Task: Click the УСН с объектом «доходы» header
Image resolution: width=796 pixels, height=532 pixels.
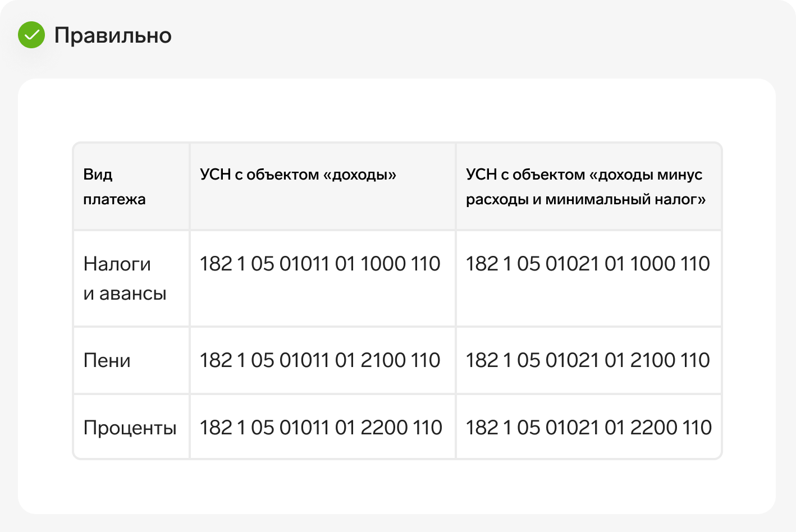Action: click(x=298, y=175)
